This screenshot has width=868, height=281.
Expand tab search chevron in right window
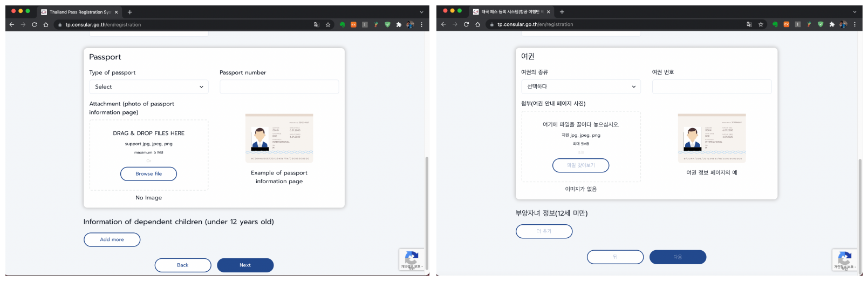click(855, 12)
